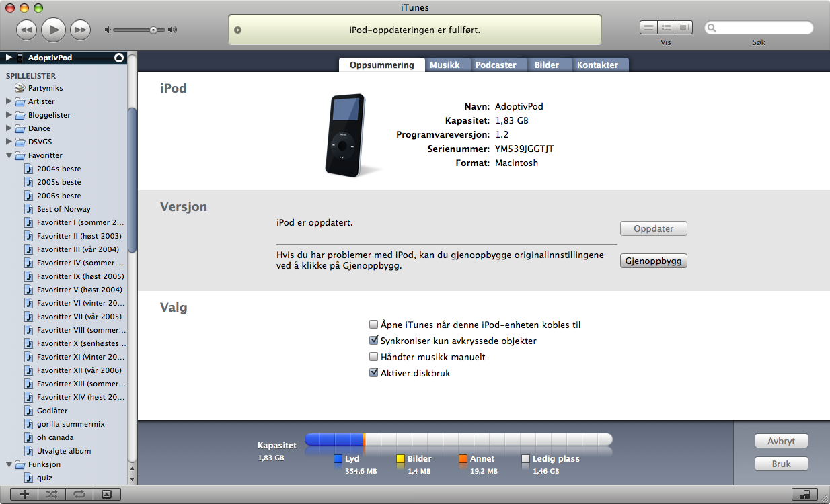Click the low volume speaker icon

coord(108,30)
